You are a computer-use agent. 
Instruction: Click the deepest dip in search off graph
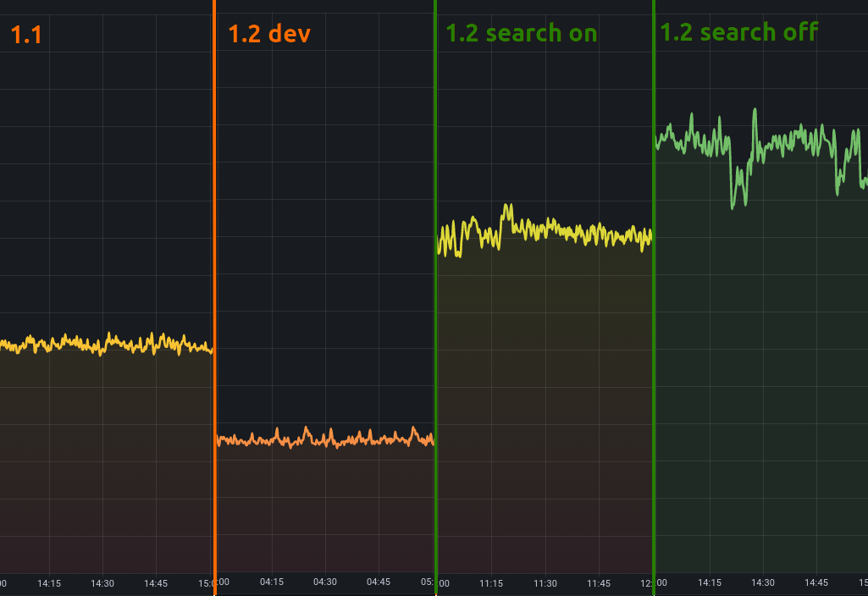pos(734,206)
